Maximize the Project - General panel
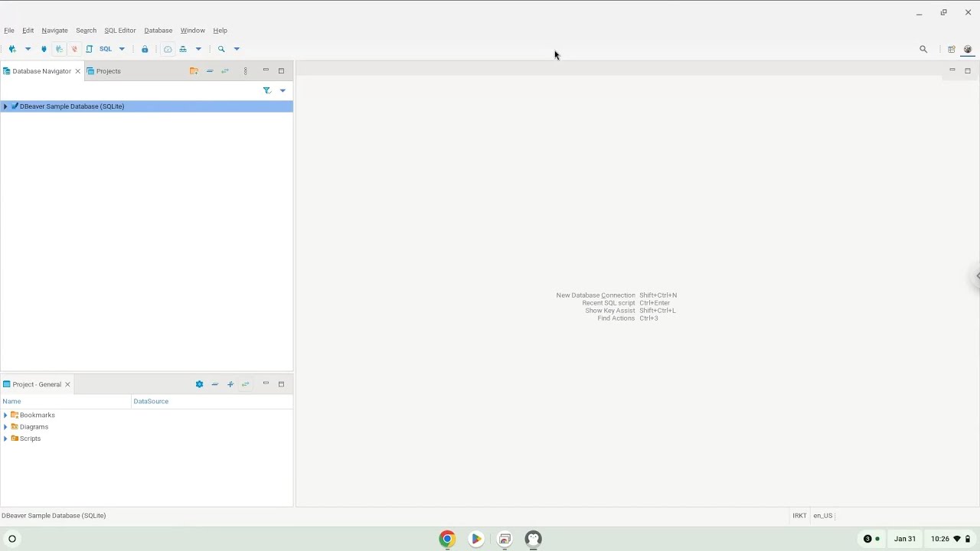The image size is (980, 551). point(281,383)
